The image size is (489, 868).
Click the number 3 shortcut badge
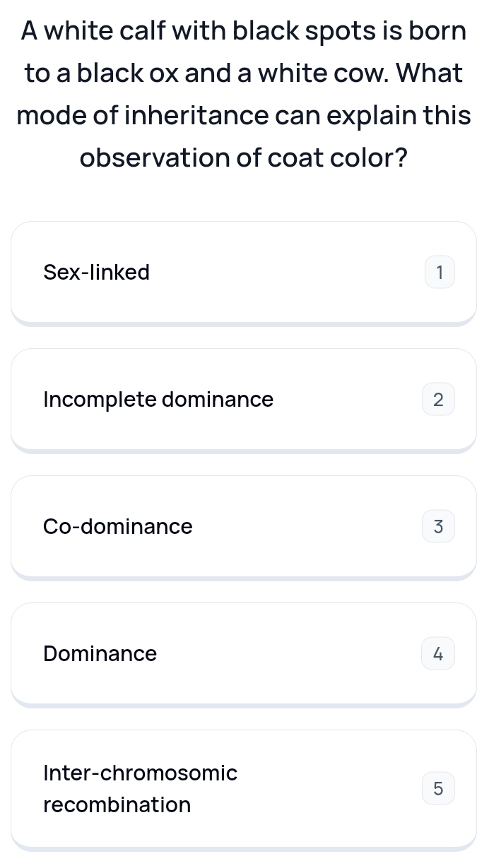[439, 527]
